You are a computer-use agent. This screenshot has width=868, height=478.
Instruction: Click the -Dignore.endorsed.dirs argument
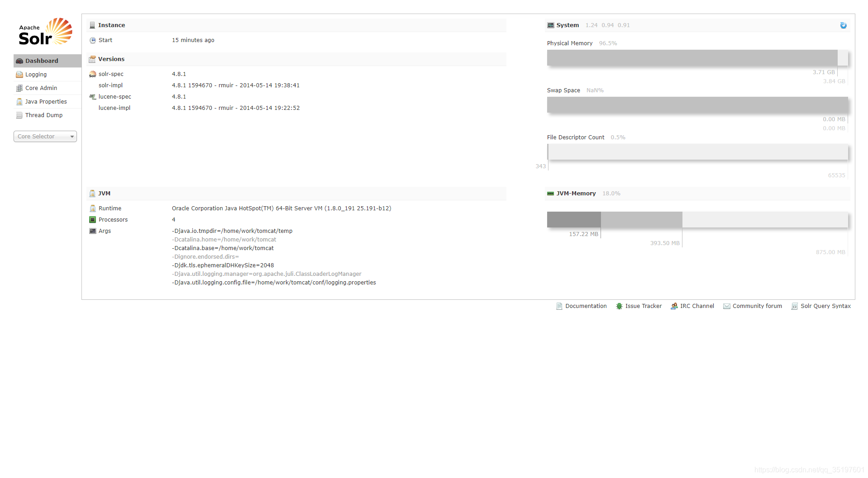[205, 257]
